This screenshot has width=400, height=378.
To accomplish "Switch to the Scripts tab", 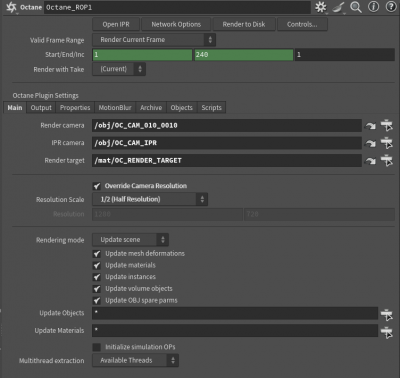I will [211, 108].
